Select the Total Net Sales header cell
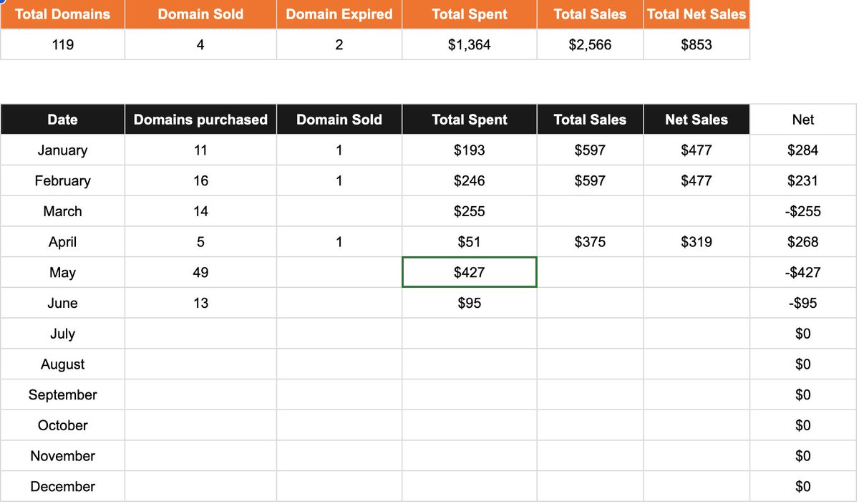The width and height of the screenshot is (859, 504). 697,14
